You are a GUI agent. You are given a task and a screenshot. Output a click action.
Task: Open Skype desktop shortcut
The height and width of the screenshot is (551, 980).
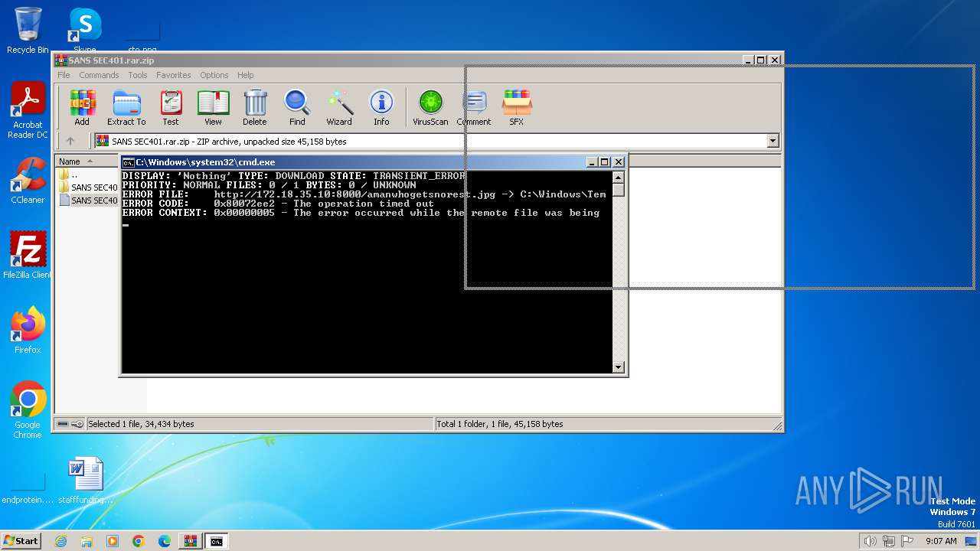coord(85,31)
